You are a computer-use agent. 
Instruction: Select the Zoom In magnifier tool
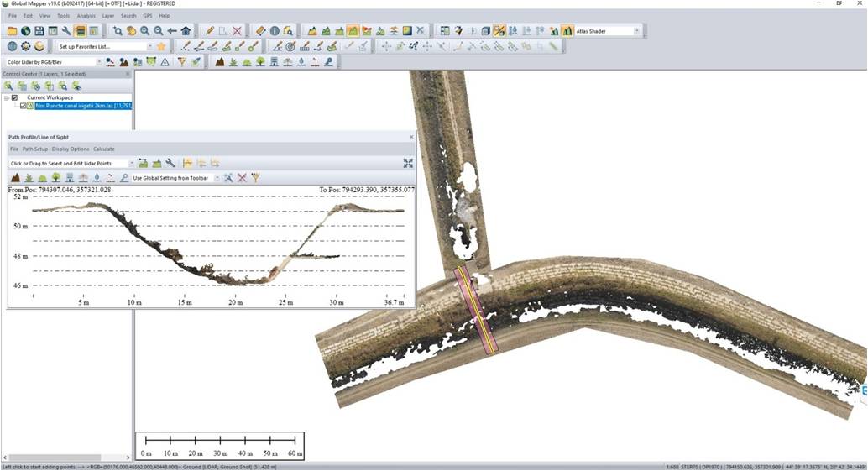point(145,31)
